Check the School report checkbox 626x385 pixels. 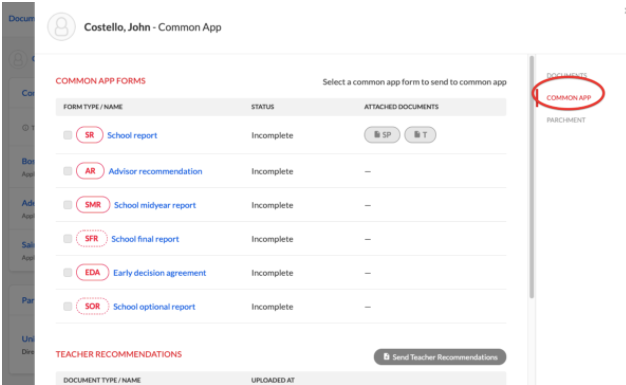[x=67, y=135]
